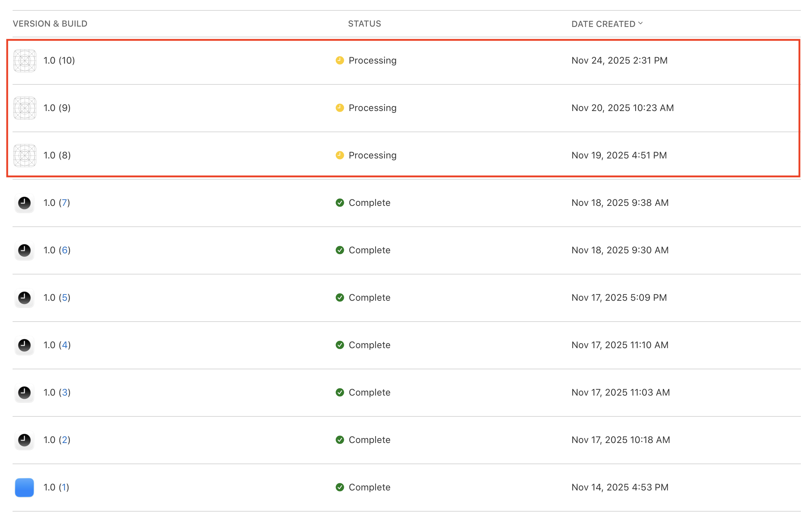Image resolution: width=812 pixels, height=526 pixels.
Task: Click the Version & Build column header
Action: (50, 24)
